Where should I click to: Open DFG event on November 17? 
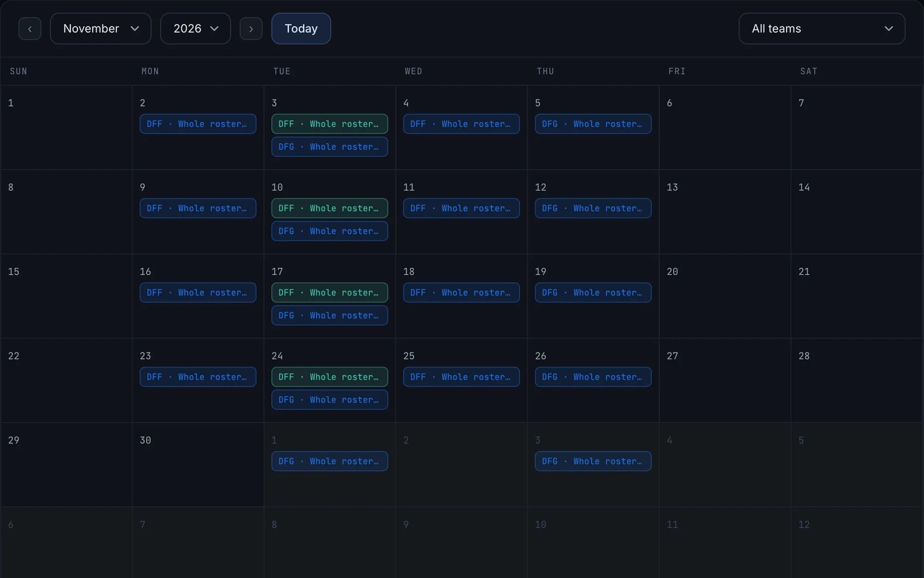[x=330, y=315]
